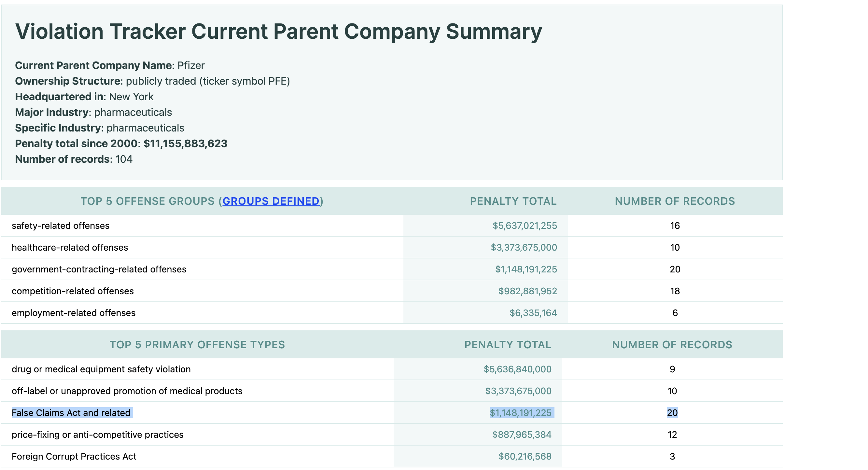Click the record count 3 for Foreign Corrupt Practices
Image resolution: width=868 pixels, height=470 pixels.
672,457
